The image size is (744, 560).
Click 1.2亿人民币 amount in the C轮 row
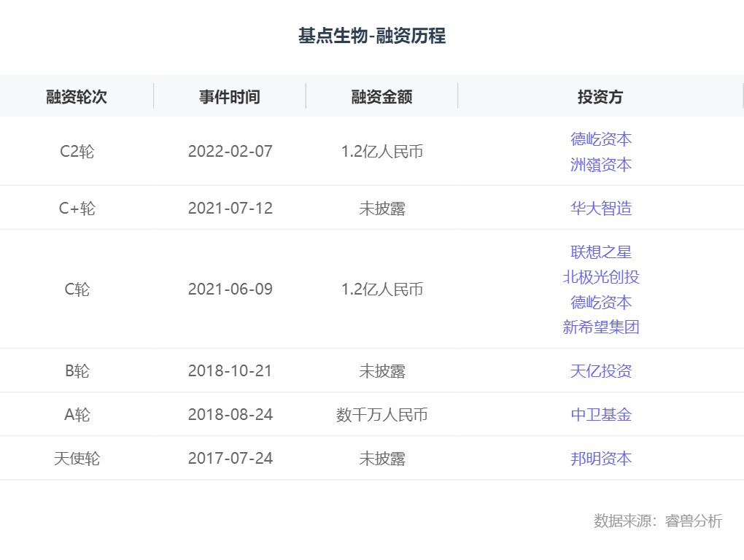click(x=382, y=289)
